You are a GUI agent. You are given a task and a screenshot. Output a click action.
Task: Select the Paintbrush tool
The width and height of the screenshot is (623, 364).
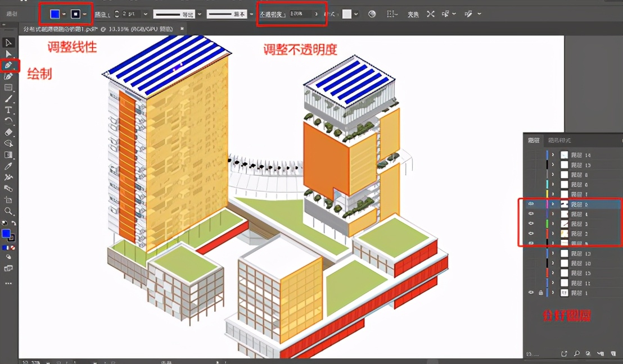(8, 98)
